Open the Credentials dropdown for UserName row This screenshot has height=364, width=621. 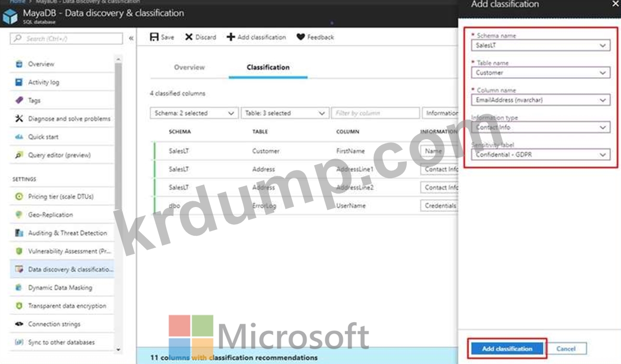click(439, 205)
